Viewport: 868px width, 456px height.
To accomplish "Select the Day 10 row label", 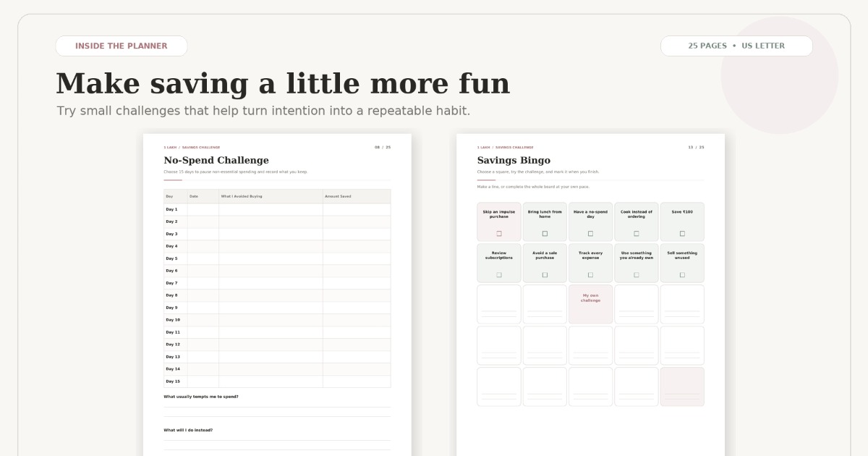I will 173,320.
